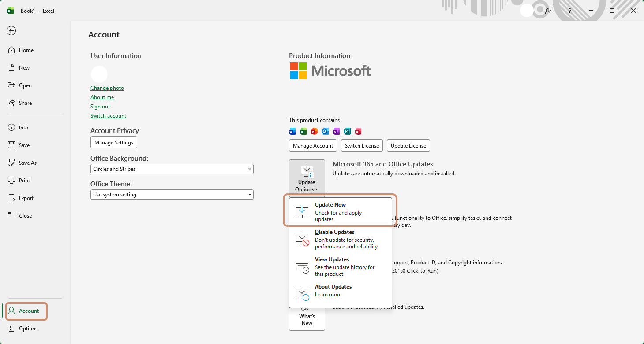Click the Manage Settings button
Screen dimensions: 644x344
(114, 143)
